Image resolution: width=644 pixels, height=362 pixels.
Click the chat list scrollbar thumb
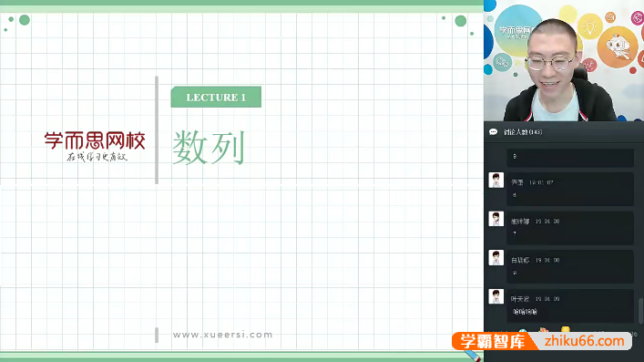pyautogui.click(x=640, y=311)
